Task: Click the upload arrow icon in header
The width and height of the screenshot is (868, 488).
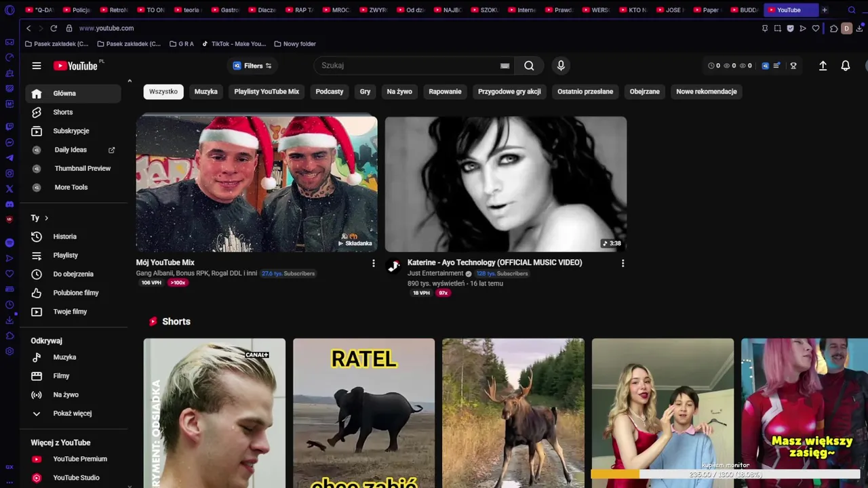Action: (x=823, y=66)
